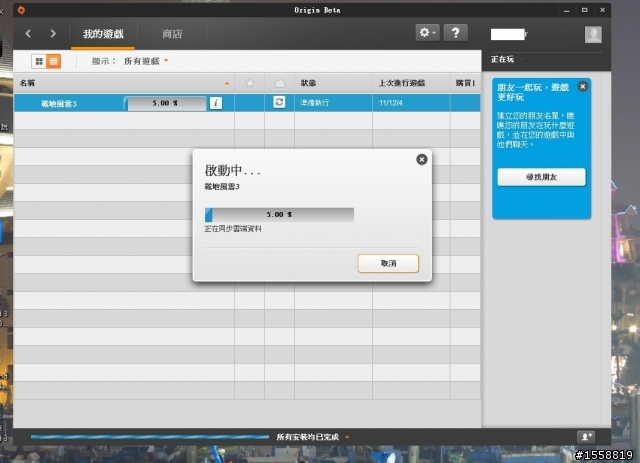Click the 尋找朋友 button
640x463 pixels.
pos(541,177)
